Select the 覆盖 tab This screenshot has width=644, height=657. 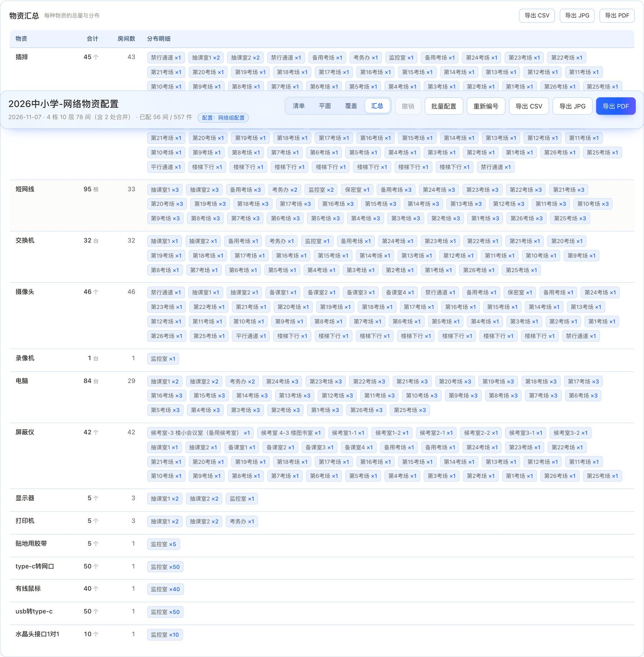click(x=351, y=106)
